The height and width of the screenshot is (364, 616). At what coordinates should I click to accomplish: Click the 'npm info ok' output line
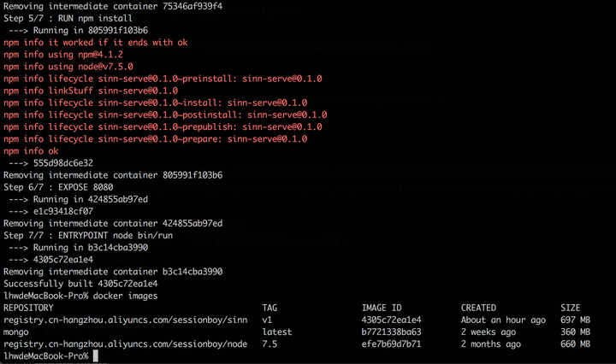(x=31, y=151)
